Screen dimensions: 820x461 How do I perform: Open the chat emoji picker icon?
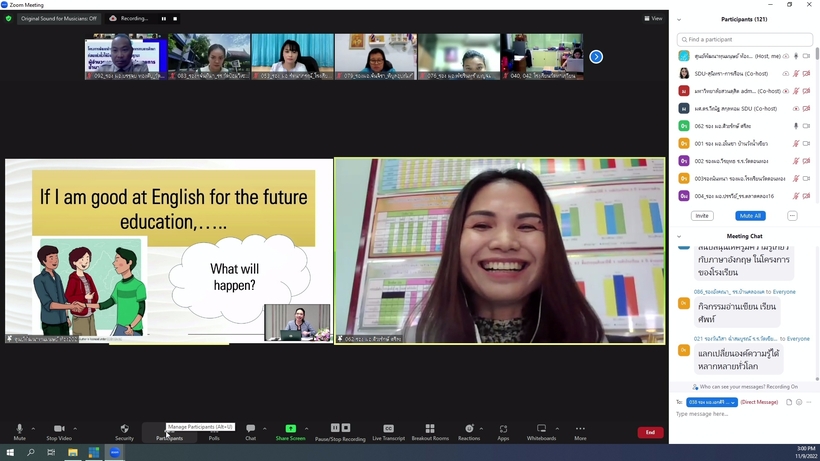click(799, 402)
